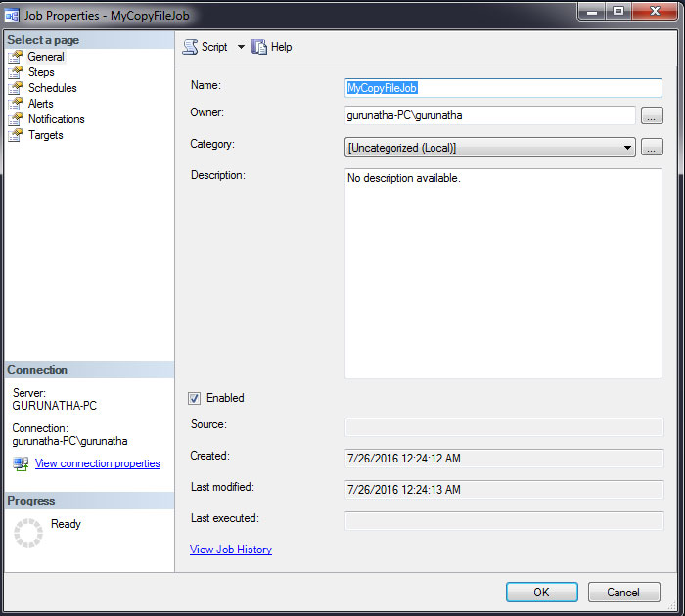Click the Created date field
Viewport: 685px width, 616px height.
coord(504,459)
